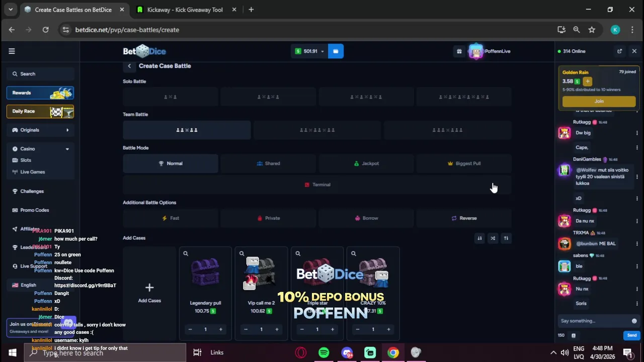Open options dots next to ME BAL message
This screenshot has width=644, height=362.
coord(637,243)
